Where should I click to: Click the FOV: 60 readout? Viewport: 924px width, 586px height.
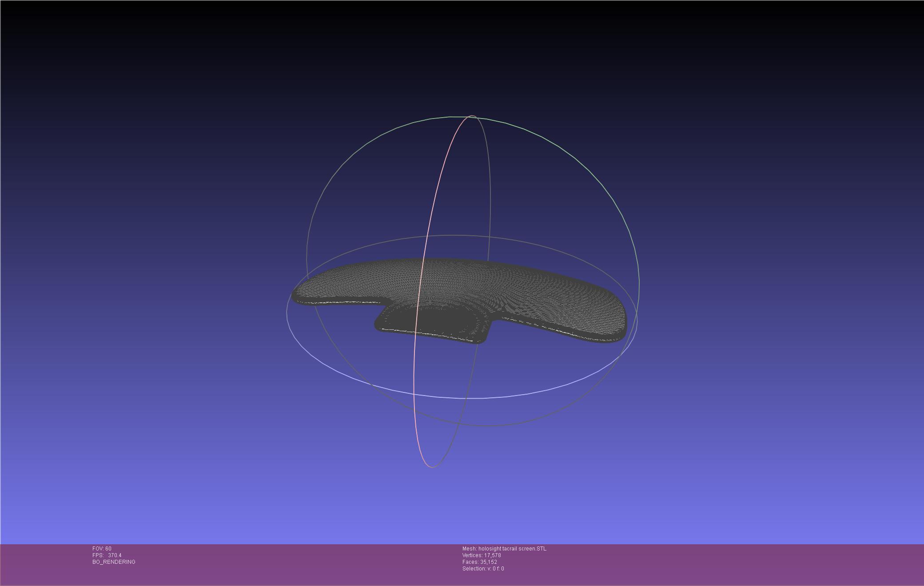pyautogui.click(x=102, y=549)
